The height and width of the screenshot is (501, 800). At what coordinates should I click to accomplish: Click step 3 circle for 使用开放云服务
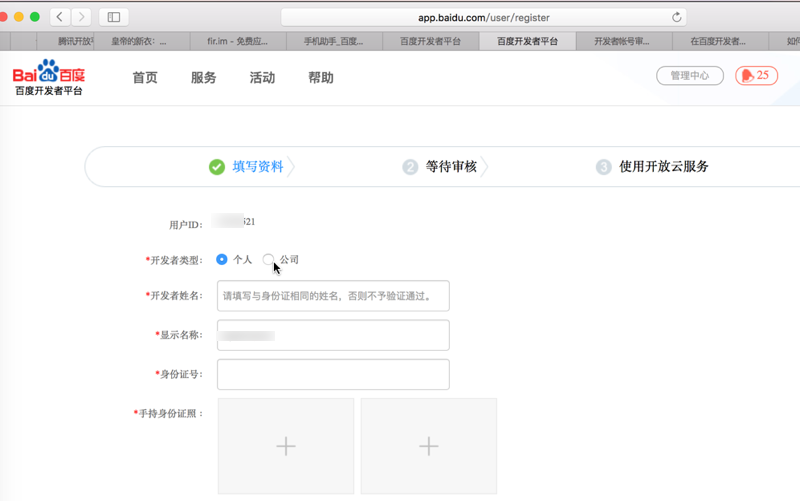(x=604, y=167)
